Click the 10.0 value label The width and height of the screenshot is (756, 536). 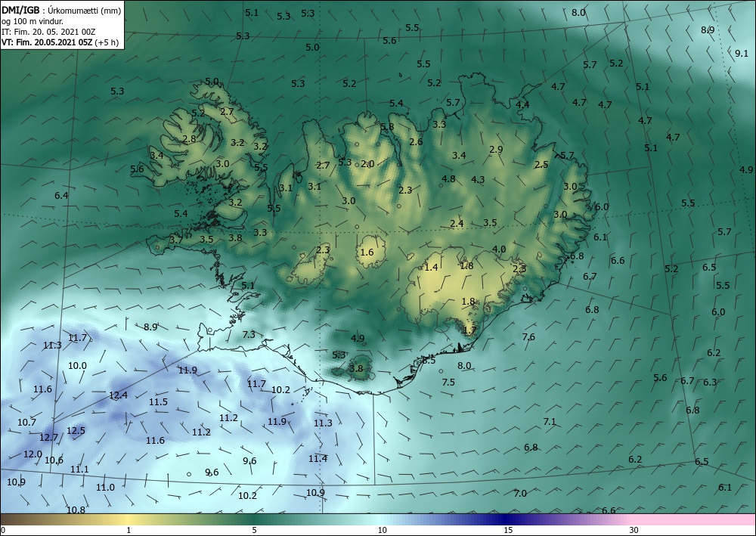click(77, 365)
